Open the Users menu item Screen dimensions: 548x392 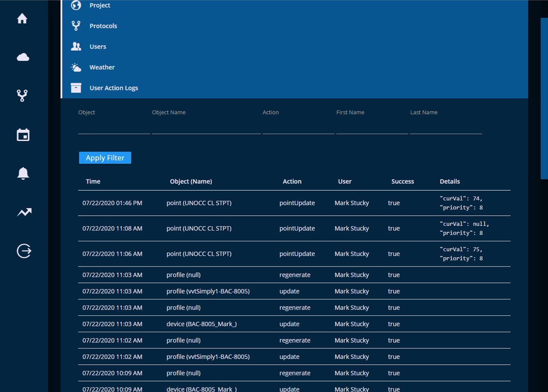[98, 46]
